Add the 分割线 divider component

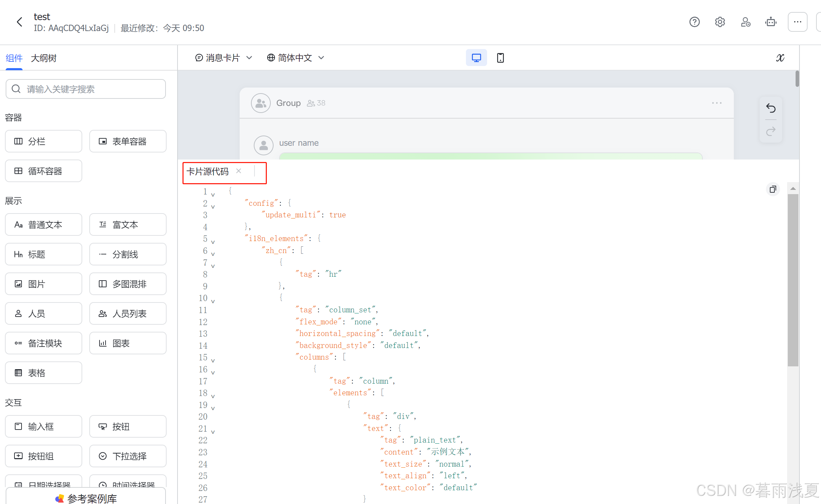[x=128, y=254]
